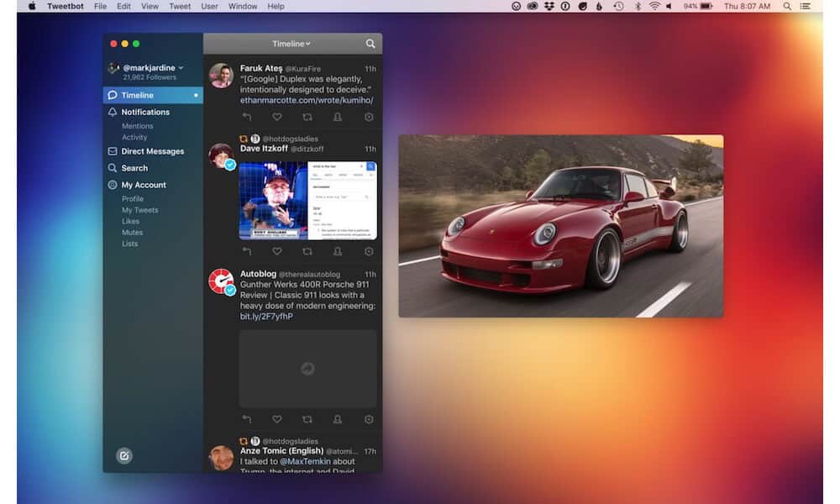
Task: Open the search icon in Timeline header
Action: point(370,44)
